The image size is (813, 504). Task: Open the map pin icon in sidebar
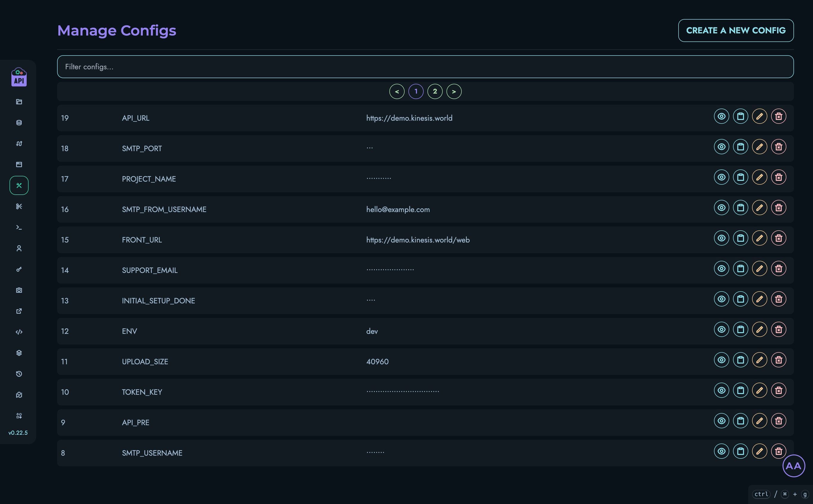click(x=19, y=395)
